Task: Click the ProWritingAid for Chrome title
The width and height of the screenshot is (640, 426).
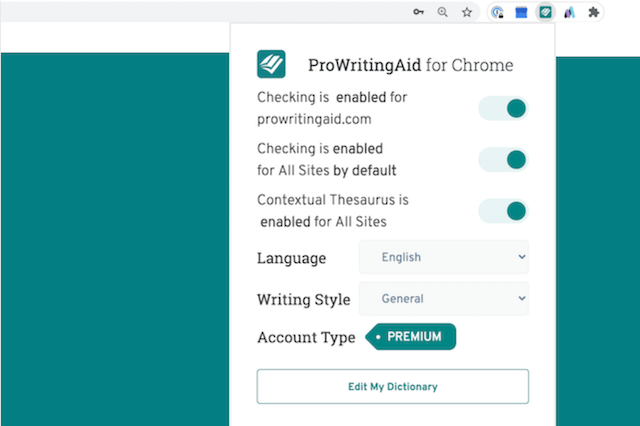Action: point(411,65)
